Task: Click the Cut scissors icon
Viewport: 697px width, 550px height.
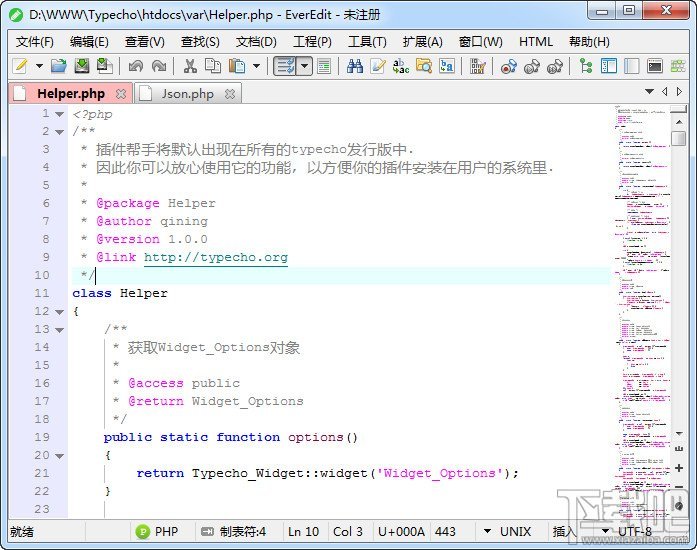Action: tap(190, 66)
